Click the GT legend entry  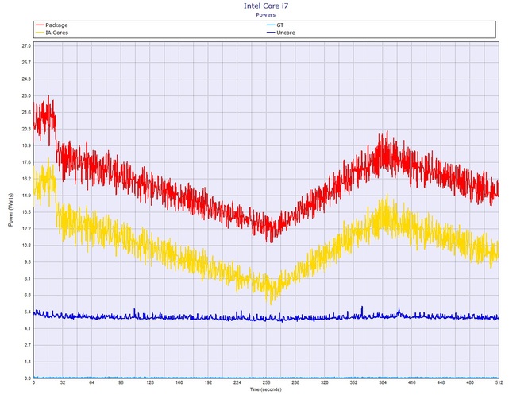276,25
